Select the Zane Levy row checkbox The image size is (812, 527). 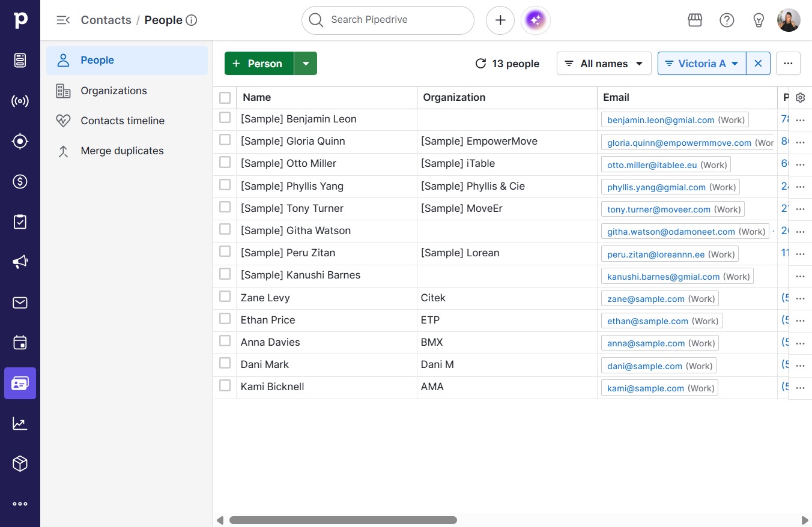(x=225, y=296)
